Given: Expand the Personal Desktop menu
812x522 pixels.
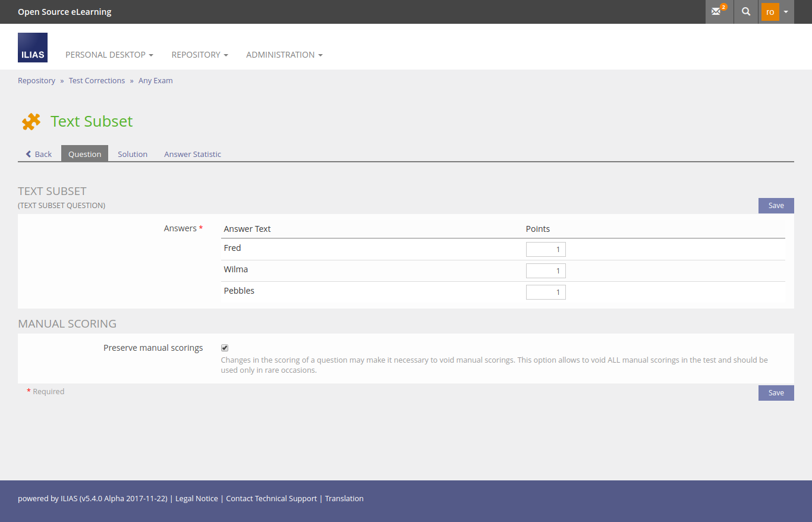Looking at the screenshot, I should (x=109, y=55).
